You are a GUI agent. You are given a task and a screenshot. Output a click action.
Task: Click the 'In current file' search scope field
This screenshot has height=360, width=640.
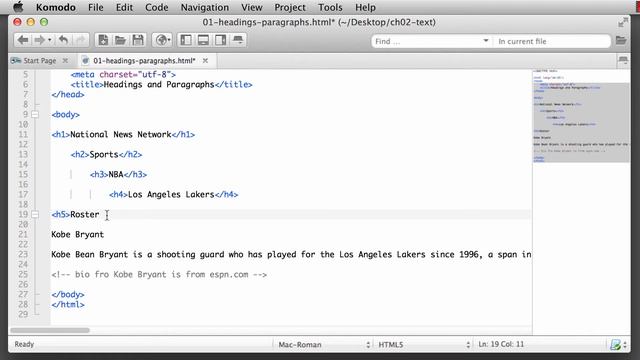pos(551,41)
